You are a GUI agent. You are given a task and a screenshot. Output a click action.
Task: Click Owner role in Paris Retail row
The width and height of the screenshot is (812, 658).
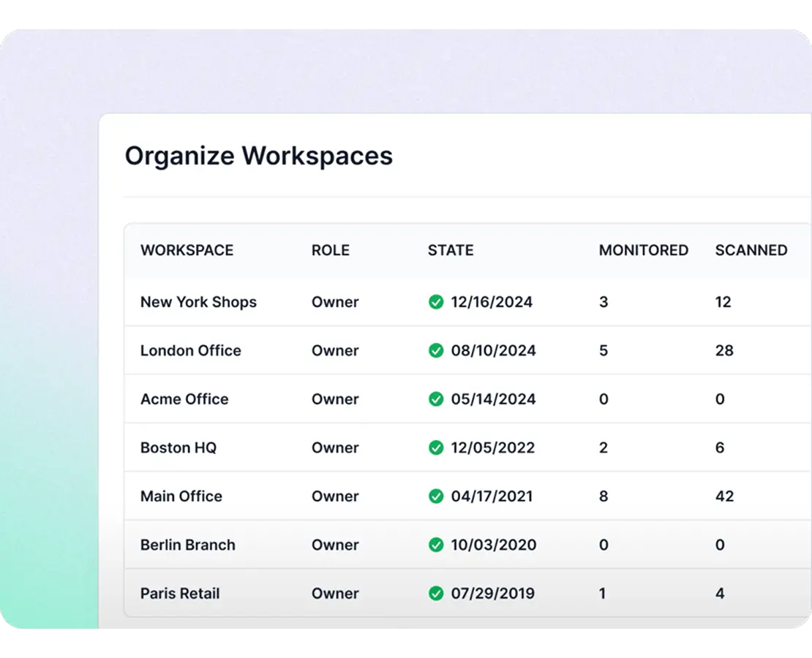(x=335, y=594)
